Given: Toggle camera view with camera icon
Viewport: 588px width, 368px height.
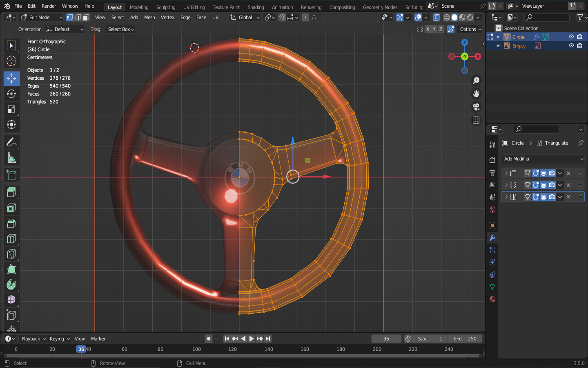Looking at the screenshot, I should click(476, 107).
